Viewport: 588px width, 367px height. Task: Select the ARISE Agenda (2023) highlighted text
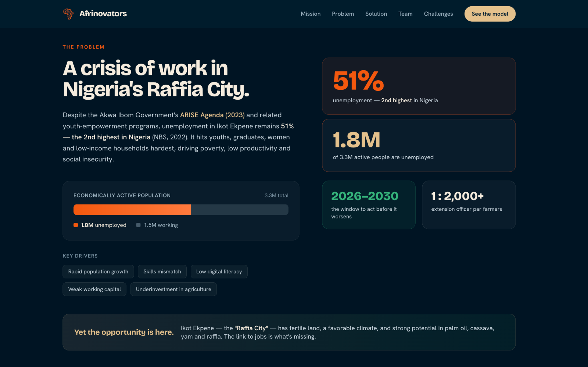tap(212, 115)
